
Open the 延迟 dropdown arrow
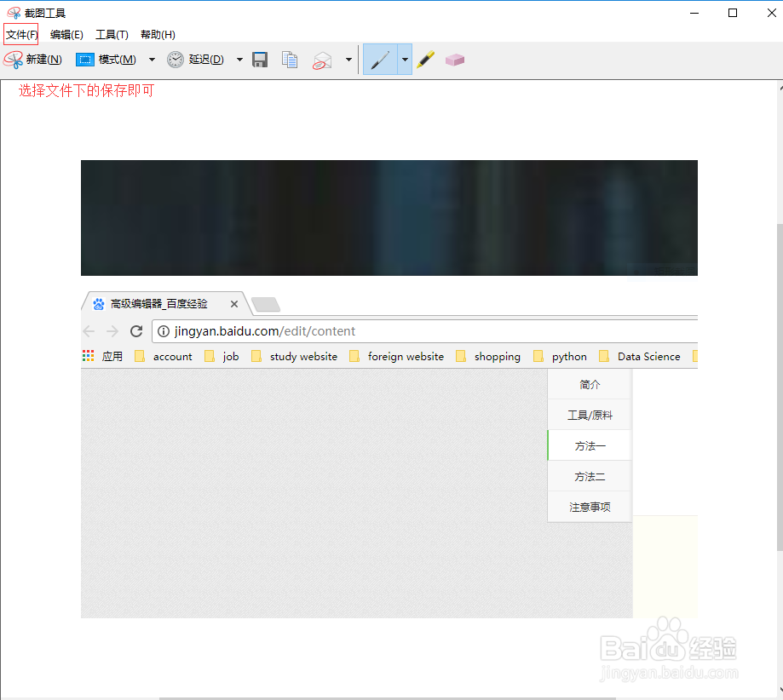point(239,59)
